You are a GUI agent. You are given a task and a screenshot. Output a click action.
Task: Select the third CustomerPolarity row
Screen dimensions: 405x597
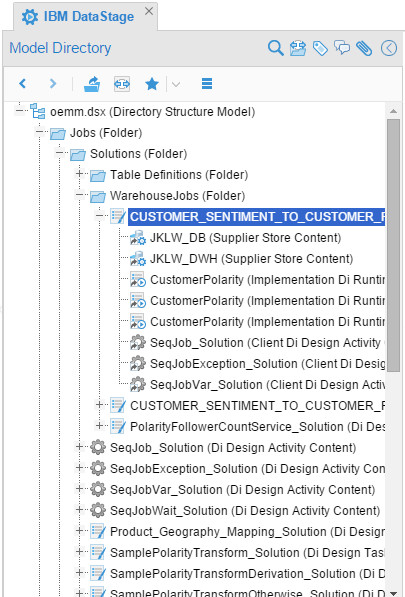(x=268, y=321)
